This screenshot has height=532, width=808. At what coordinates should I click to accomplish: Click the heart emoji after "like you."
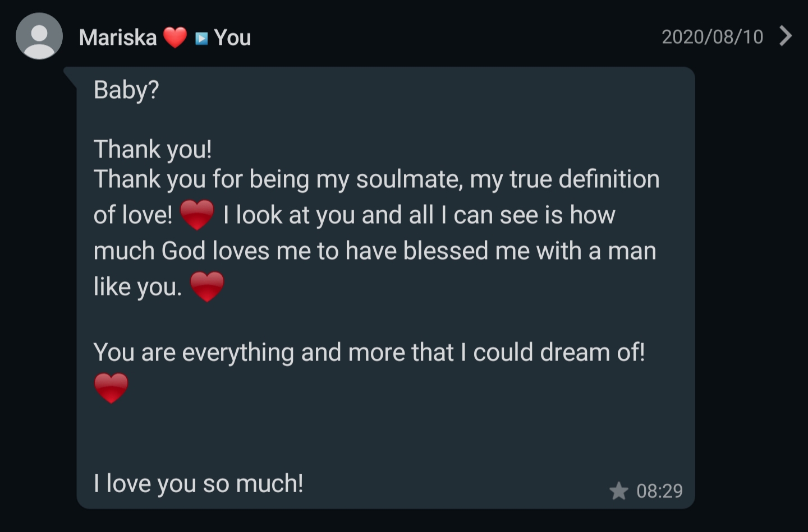[x=207, y=286]
